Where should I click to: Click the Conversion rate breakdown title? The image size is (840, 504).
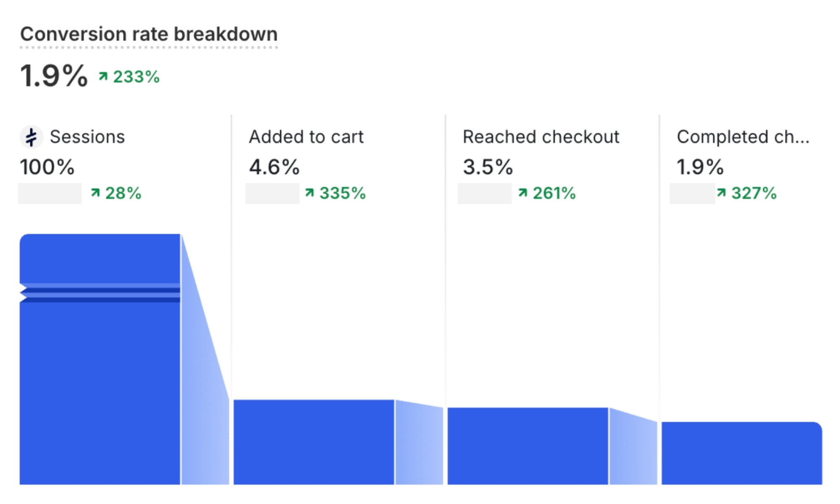pos(149,34)
